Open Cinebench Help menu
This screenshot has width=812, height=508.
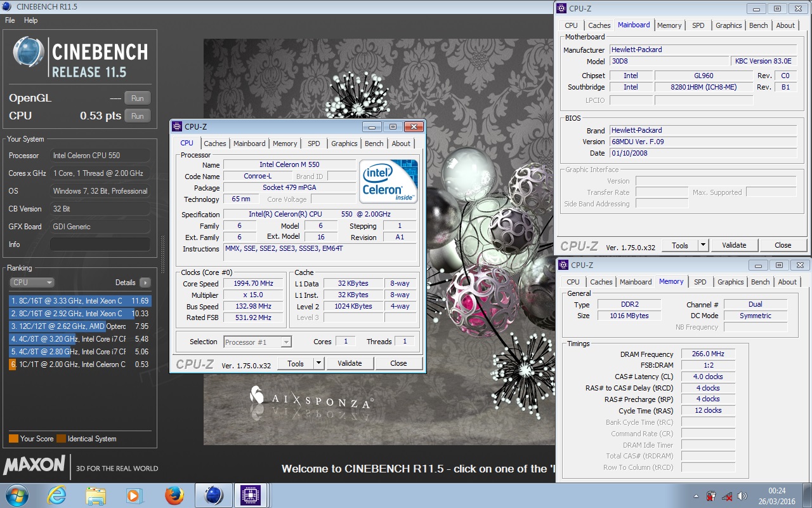30,20
